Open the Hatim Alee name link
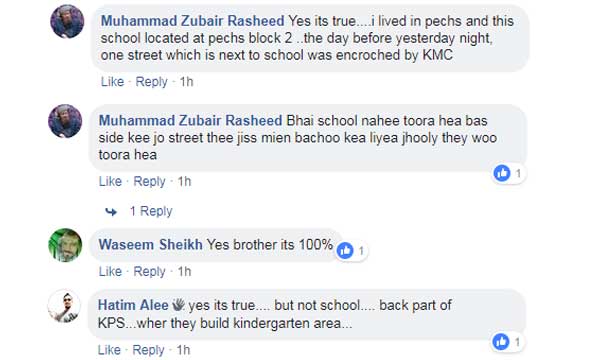 [x=133, y=305]
